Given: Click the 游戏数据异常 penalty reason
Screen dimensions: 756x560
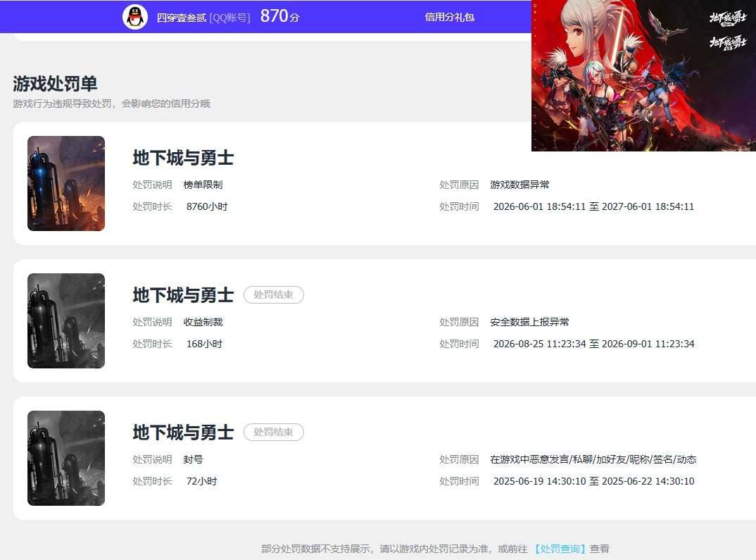Looking at the screenshot, I should (x=519, y=185).
